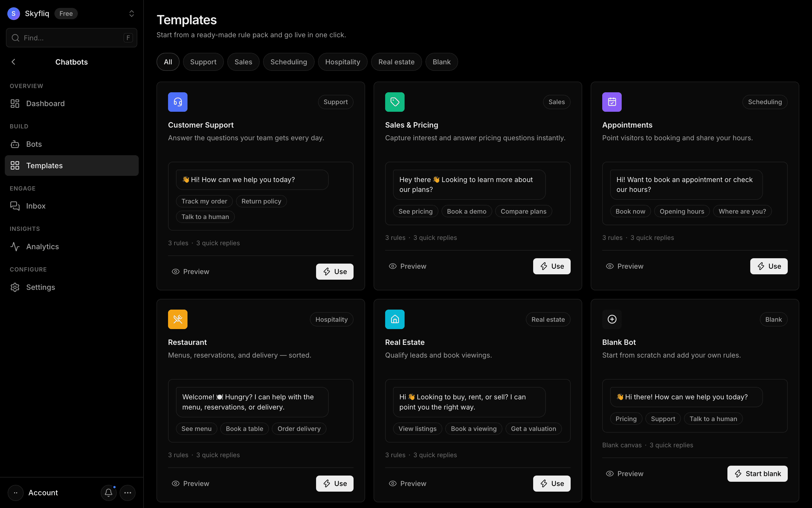Filter templates by Sales
This screenshot has width=812, height=508.
click(243, 62)
